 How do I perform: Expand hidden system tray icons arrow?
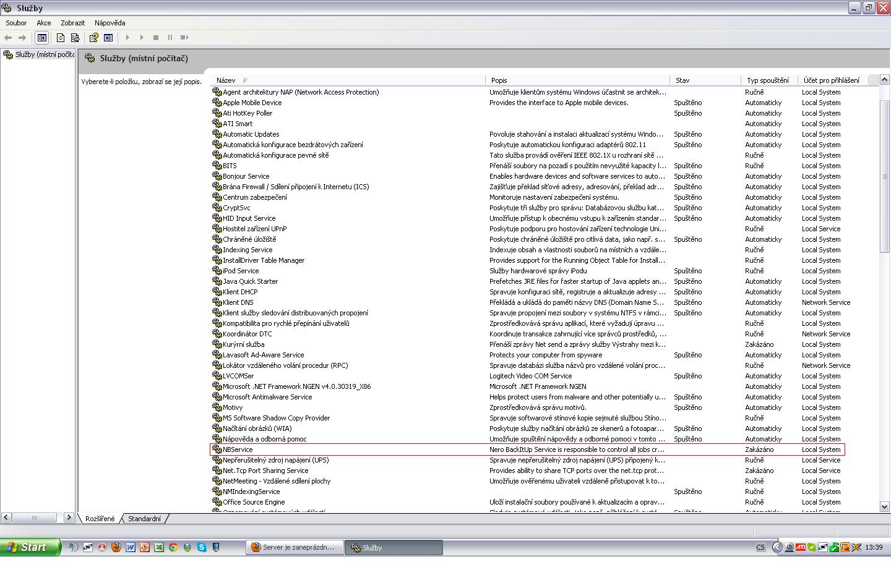click(x=778, y=547)
